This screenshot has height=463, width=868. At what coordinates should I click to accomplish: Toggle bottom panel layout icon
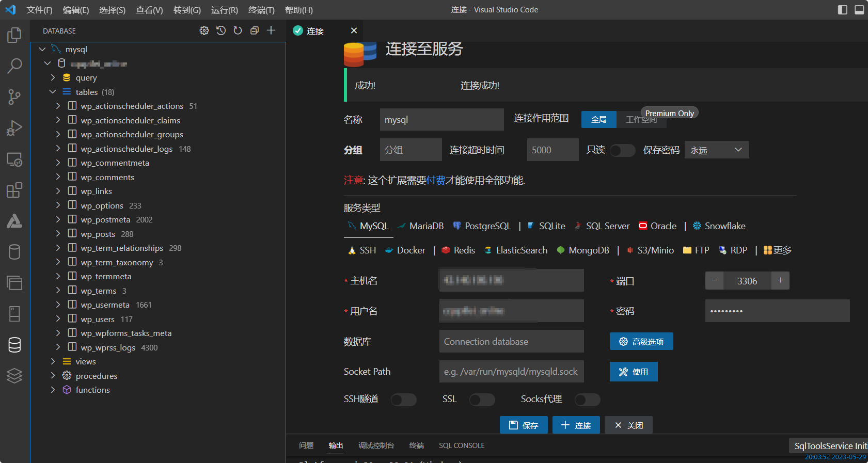859,10
